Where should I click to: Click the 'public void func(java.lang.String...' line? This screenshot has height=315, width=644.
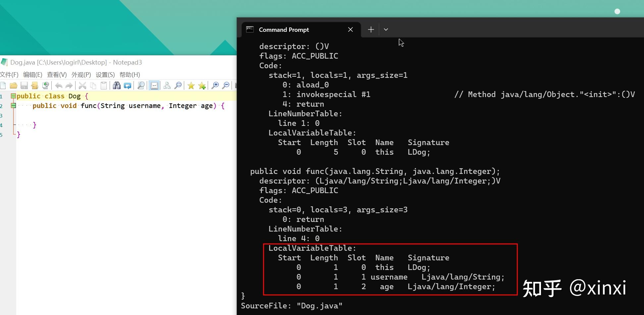pos(375,172)
